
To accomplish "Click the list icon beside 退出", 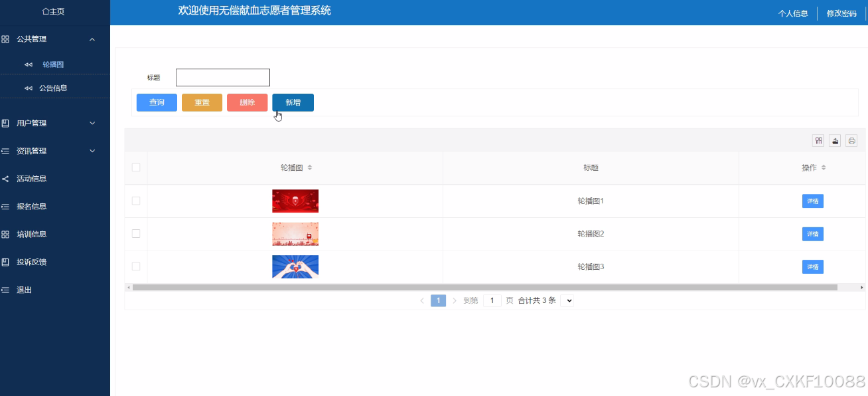I will pos(5,290).
